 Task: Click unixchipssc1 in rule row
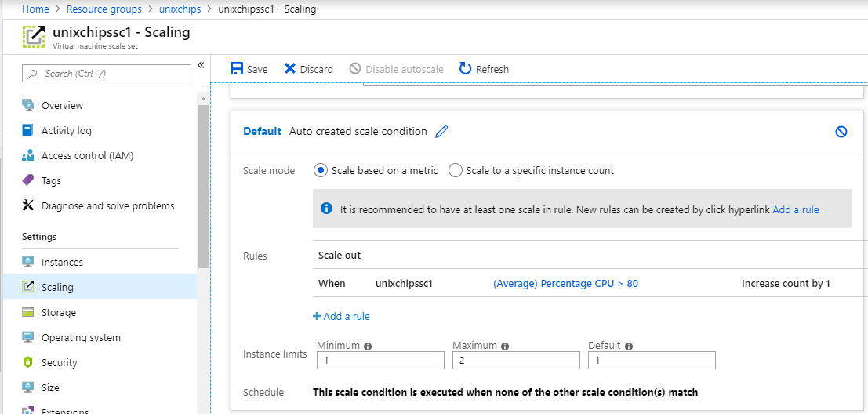tap(404, 283)
